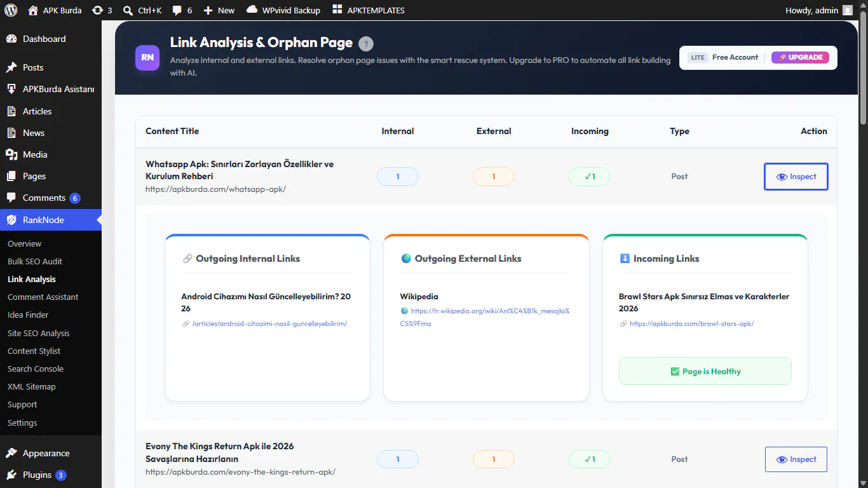Image resolution: width=868 pixels, height=488 pixels.
Task: Click the Whatsapp Apk post title
Action: pyautogui.click(x=240, y=170)
